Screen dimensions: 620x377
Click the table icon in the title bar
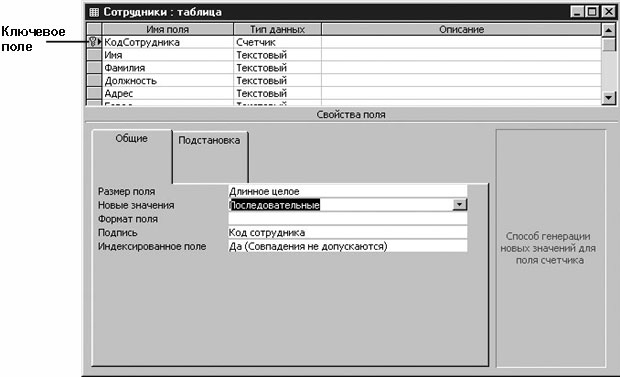coord(94,12)
